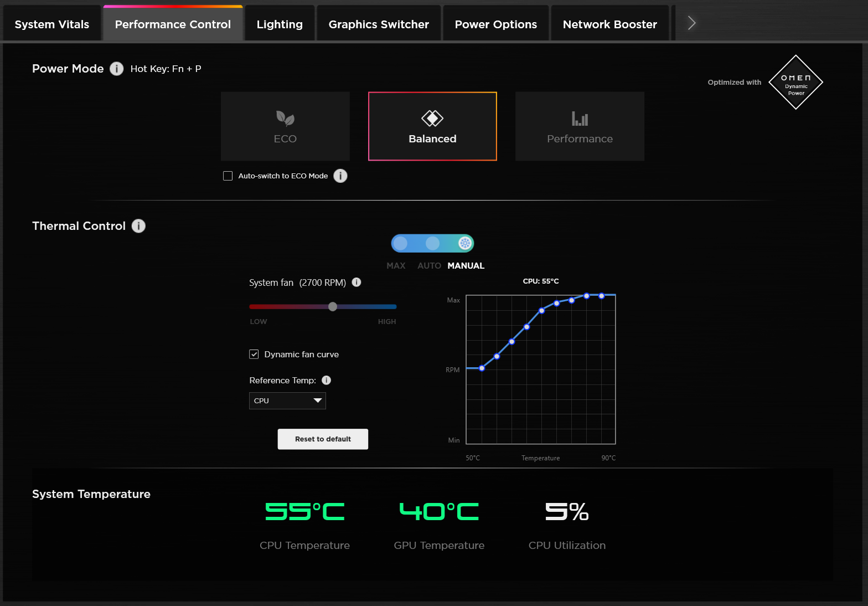
Task: Click the Reset to default button
Action: pyautogui.click(x=323, y=439)
